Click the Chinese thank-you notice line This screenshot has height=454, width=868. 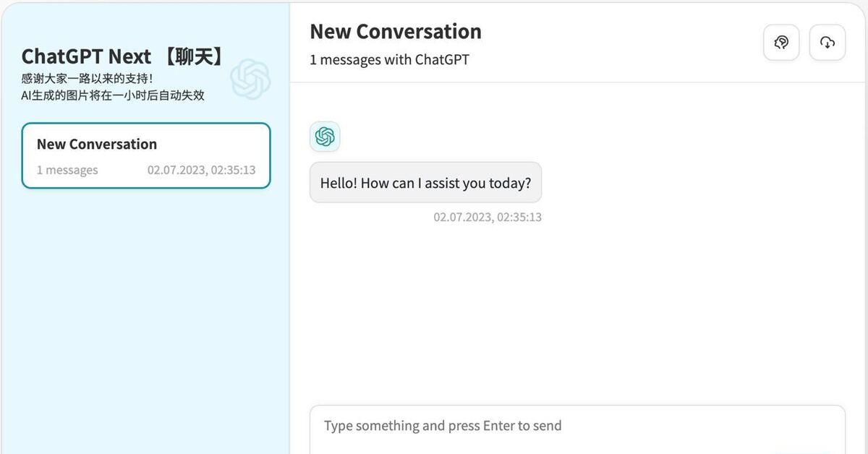[88, 78]
